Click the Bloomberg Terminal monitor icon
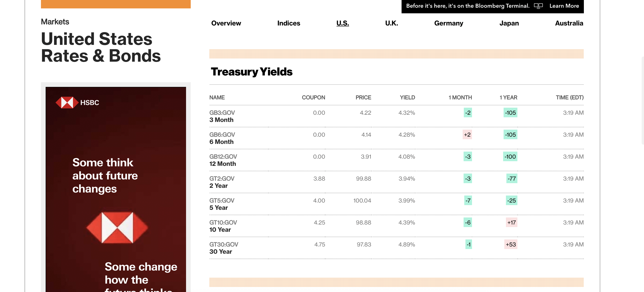Image resolution: width=644 pixels, height=292 pixels. (538, 6)
